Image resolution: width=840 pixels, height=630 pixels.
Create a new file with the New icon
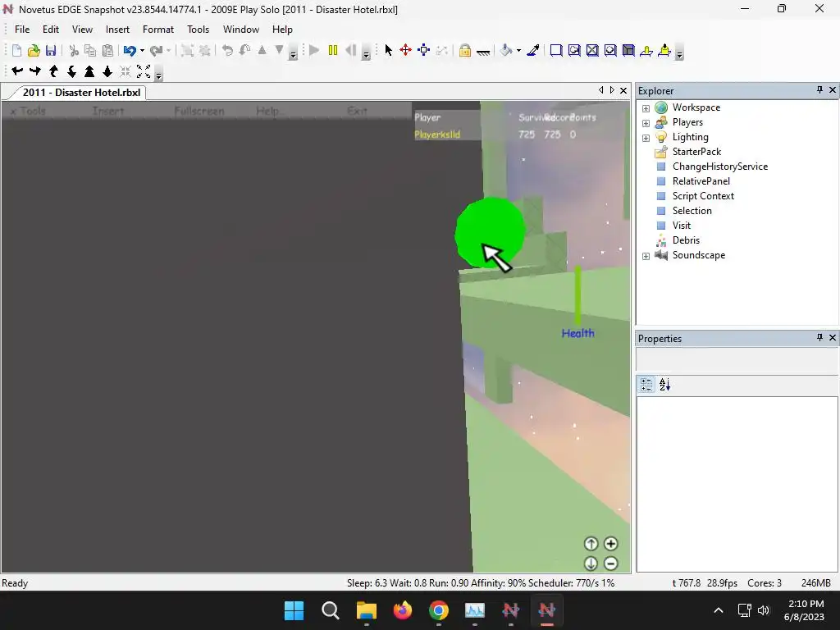(16, 50)
